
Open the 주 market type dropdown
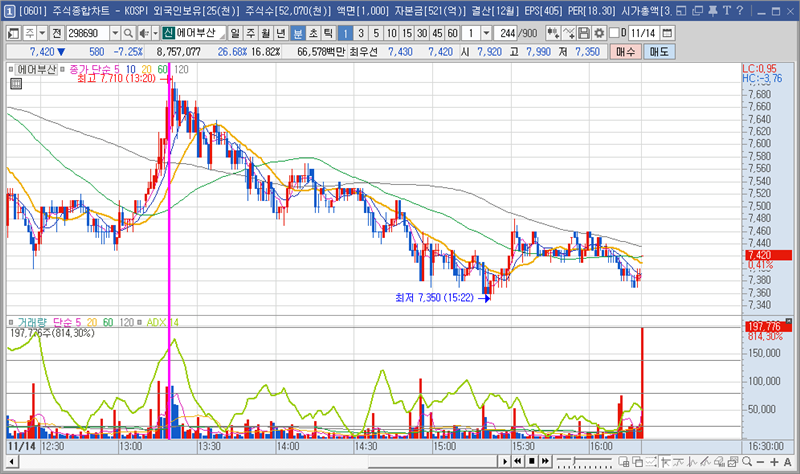click(41, 33)
